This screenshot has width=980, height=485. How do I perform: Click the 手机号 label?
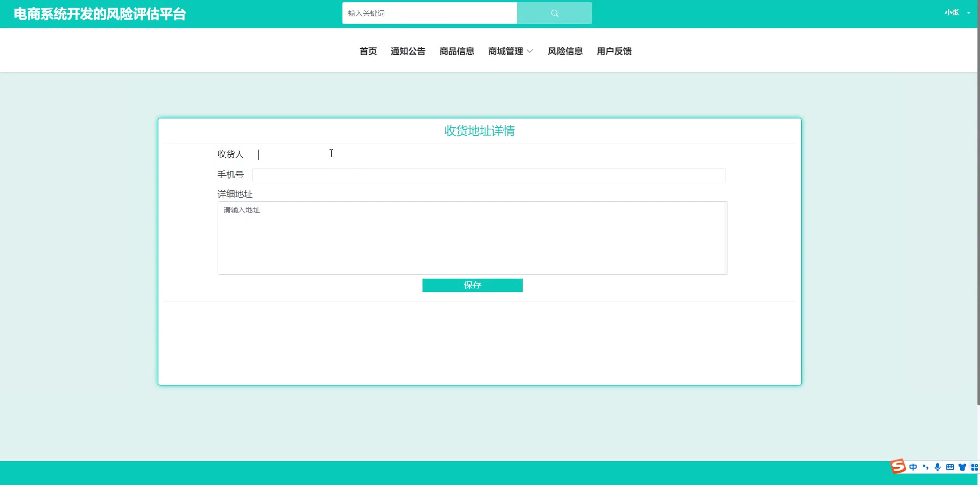click(230, 175)
